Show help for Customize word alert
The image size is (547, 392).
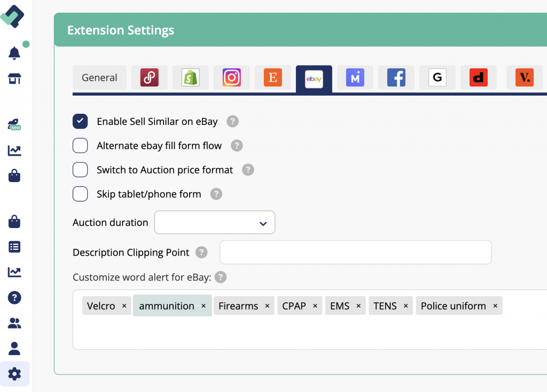[x=221, y=277]
